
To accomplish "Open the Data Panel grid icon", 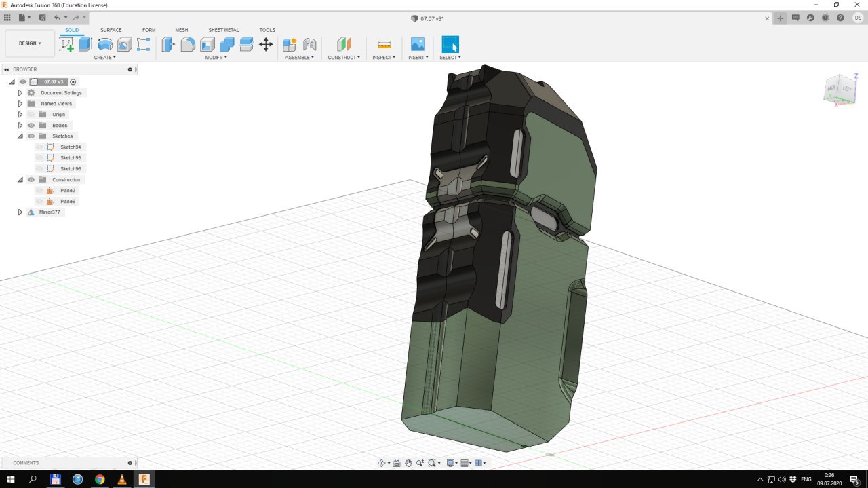I will click(x=7, y=18).
